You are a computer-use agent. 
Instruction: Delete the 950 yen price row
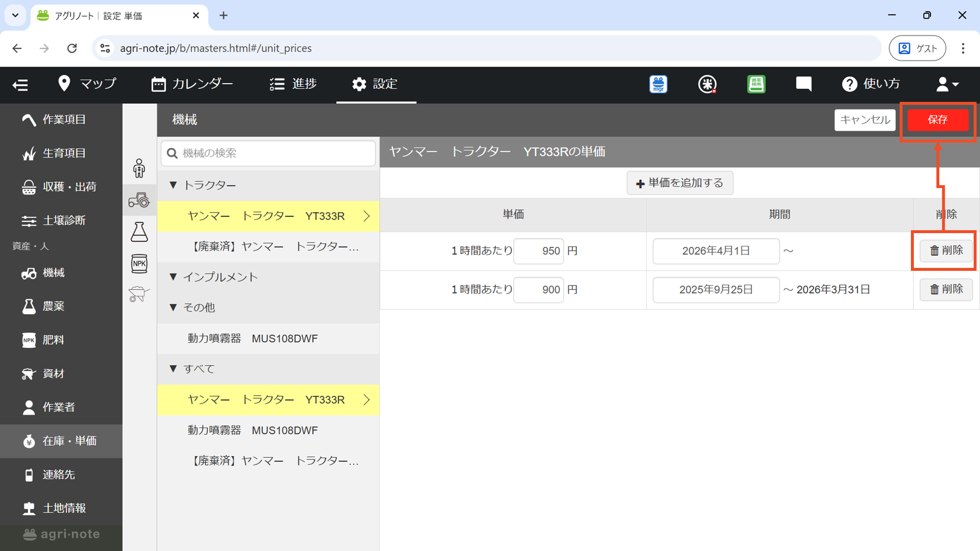(946, 251)
